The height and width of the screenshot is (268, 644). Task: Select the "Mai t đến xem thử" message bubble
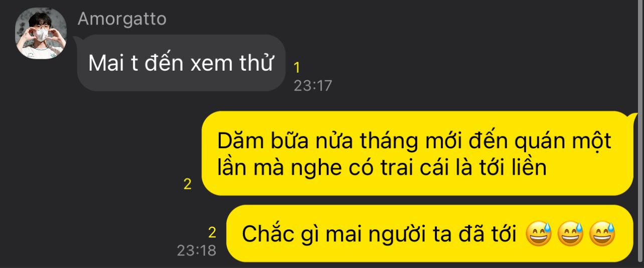tap(181, 63)
